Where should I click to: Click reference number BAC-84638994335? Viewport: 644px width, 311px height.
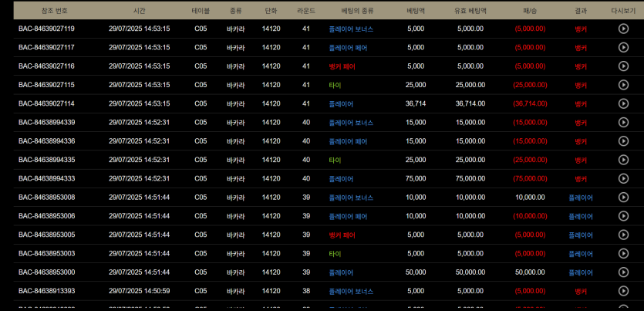tap(46, 160)
